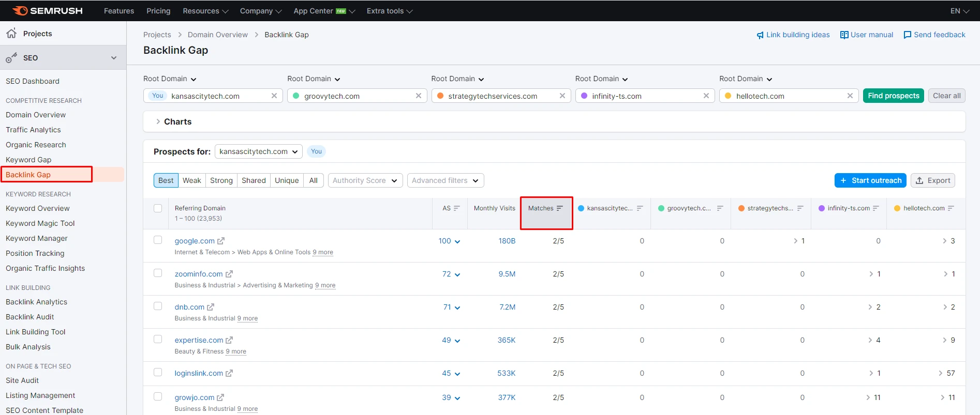Remove strategytechservices.com domain with X
This screenshot has height=415, width=980.
point(562,96)
